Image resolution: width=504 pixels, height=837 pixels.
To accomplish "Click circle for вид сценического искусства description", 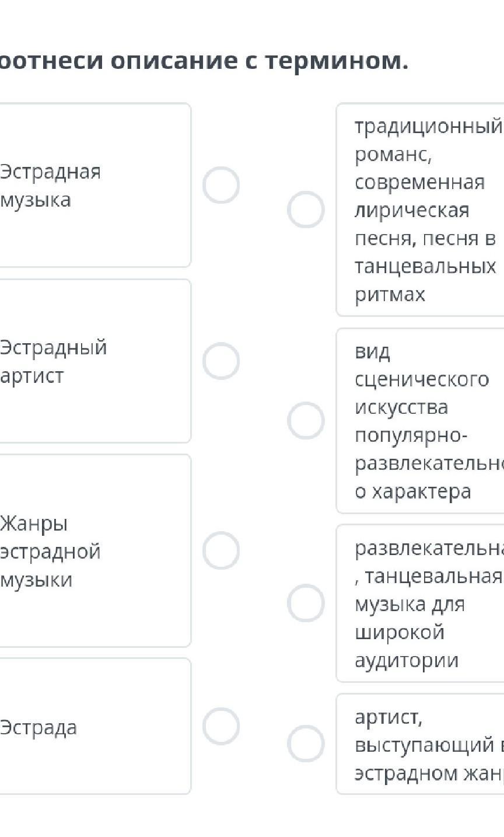I will point(306,420).
